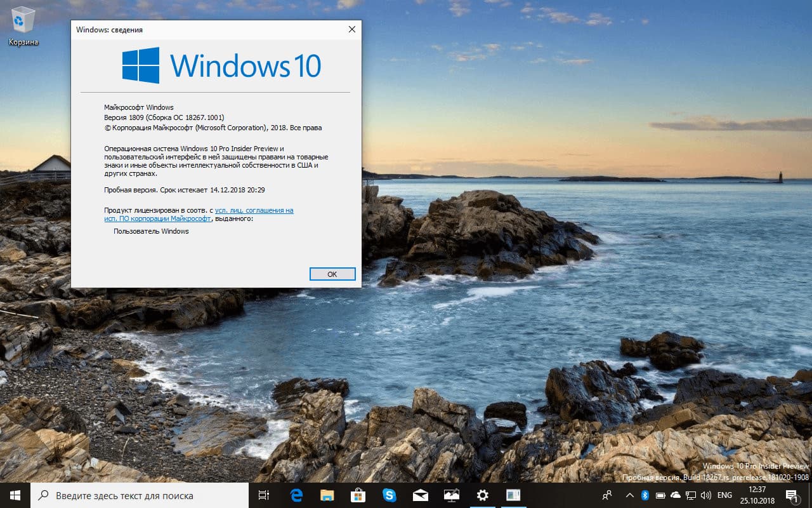The image size is (812, 508).
Task: Open Bluetooth options from the system tray
Action: point(645,495)
